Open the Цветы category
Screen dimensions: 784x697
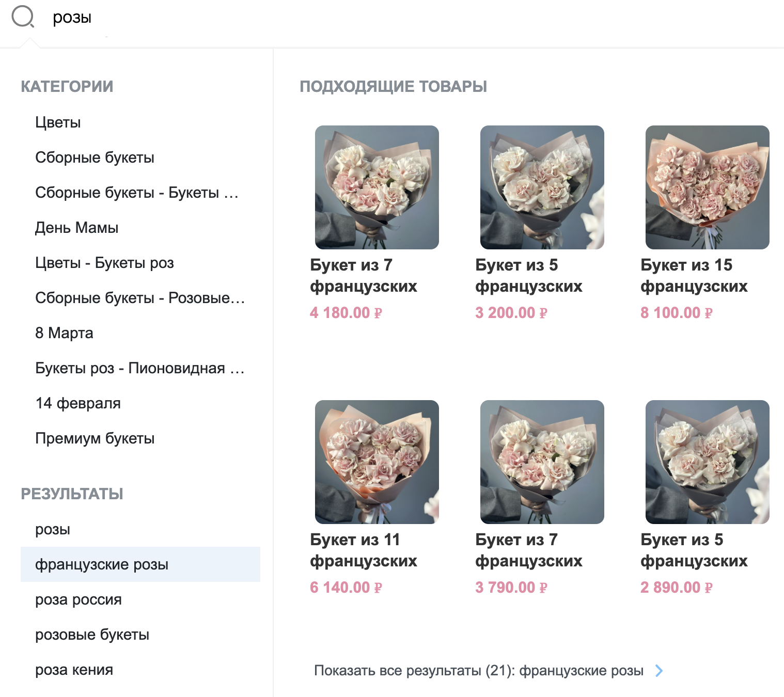(58, 122)
